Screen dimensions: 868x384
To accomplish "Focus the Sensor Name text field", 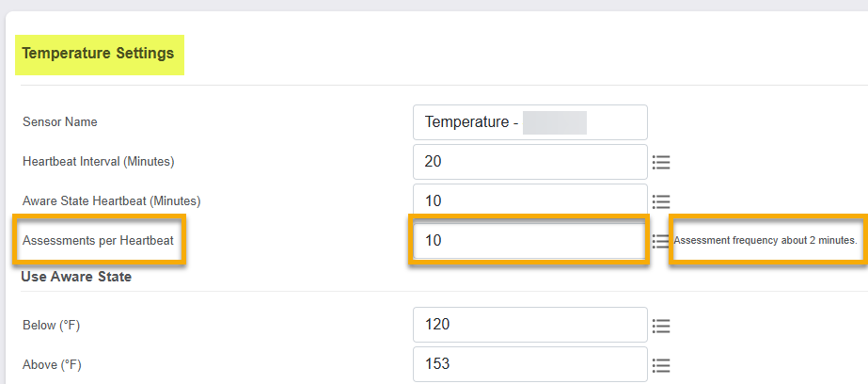I will 529,122.
